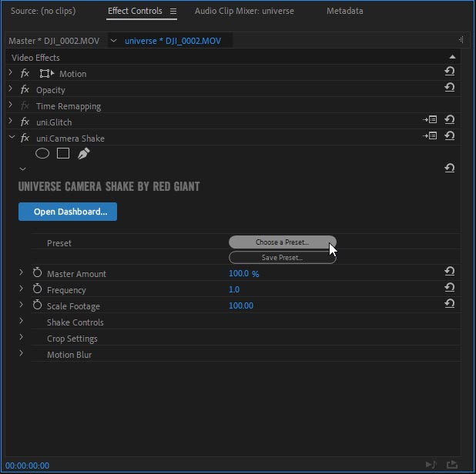Expand the Master Amount slider row
Viewport: 476px width, 474px height.
click(x=21, y=272)
